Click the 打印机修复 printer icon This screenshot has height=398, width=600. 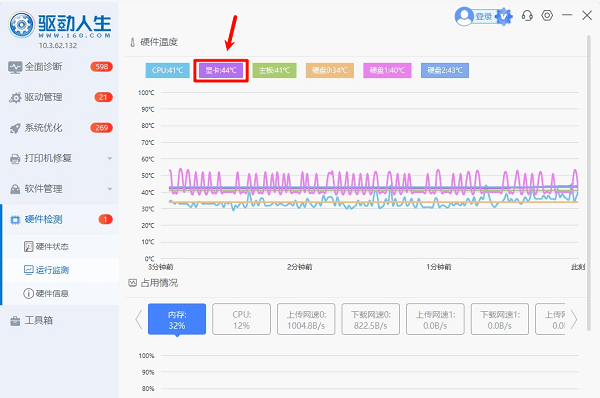[15, 158]
